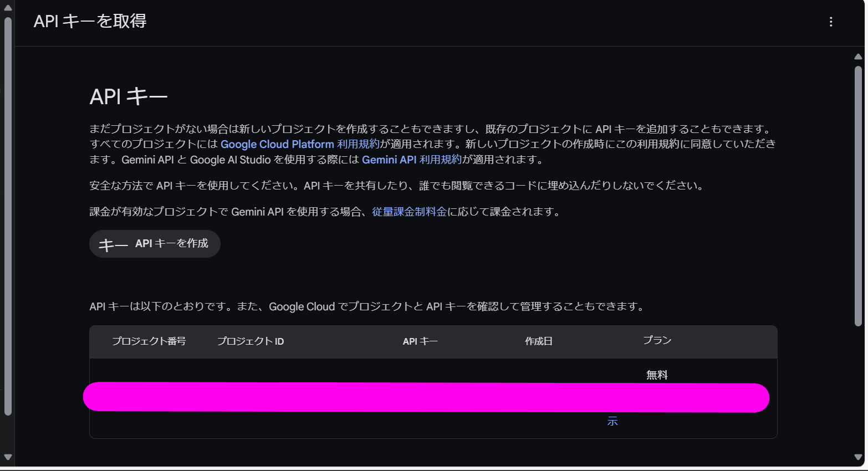Click the プロジェクト ID column header
The height and width of the screenshot is (471, 868).
(x=250, y=341)
